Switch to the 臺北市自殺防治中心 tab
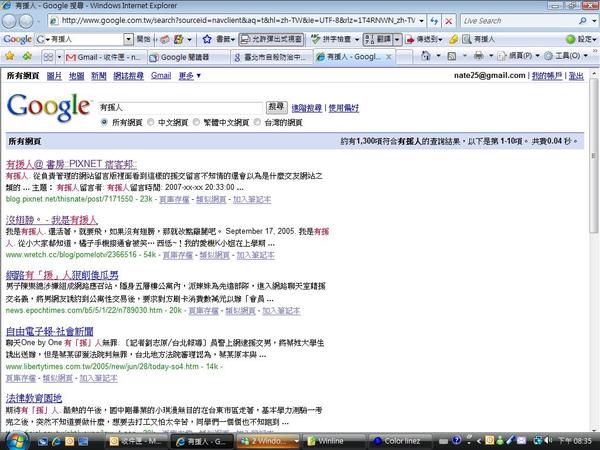The width and height of the screenshot is (600, 450). click(x=272, y=57)
